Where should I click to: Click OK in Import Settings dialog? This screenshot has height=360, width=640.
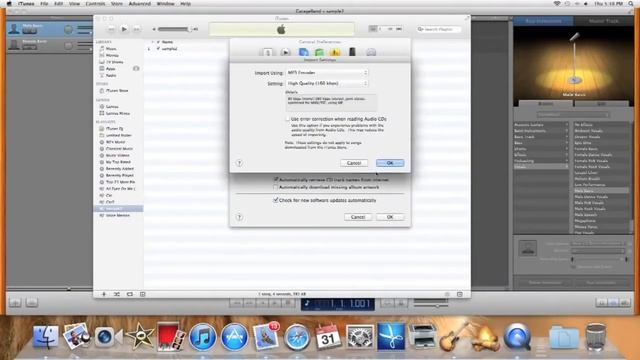(390, 163)
